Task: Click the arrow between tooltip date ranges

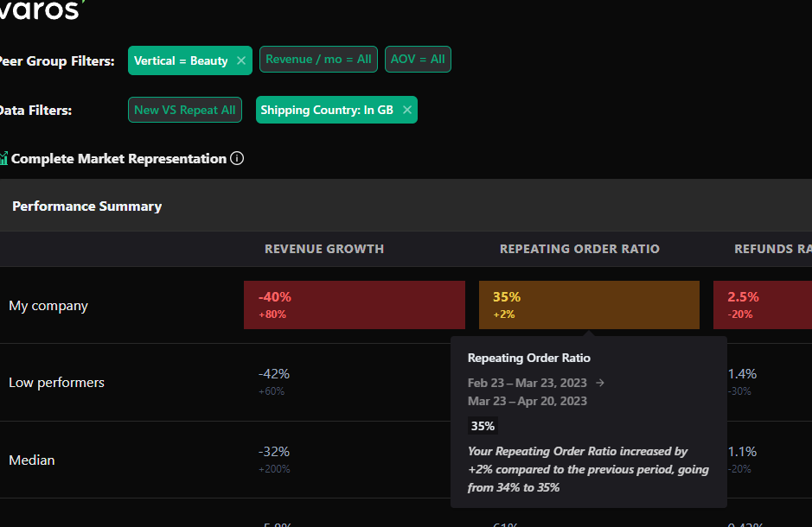Action: [x=601, y=383]
